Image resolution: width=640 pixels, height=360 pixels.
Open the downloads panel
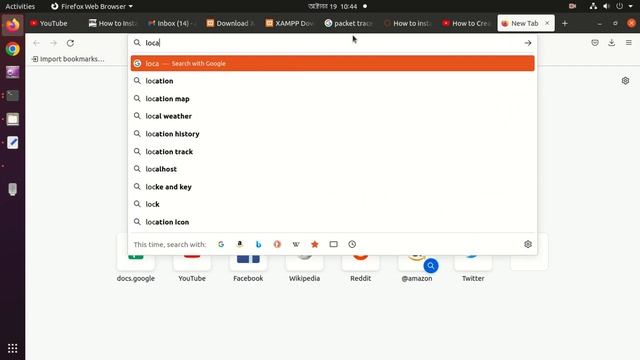point(611,42)
